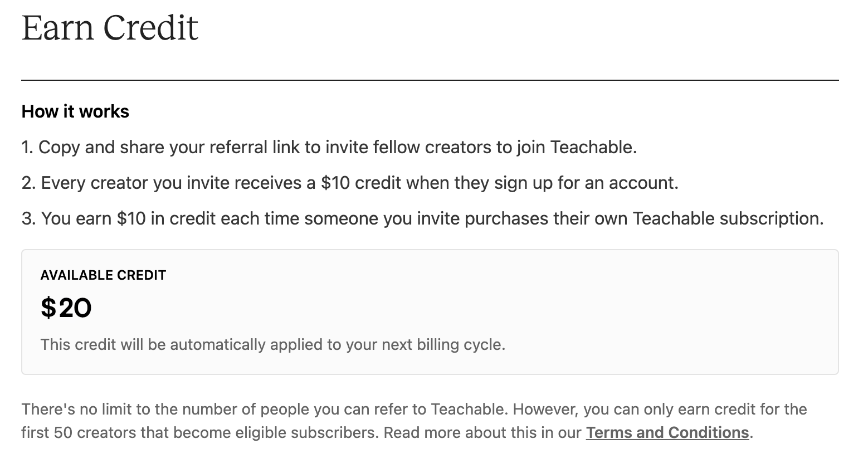Click the available credit card panel
Screen dimensions: 868x458
tap(430, 312)
